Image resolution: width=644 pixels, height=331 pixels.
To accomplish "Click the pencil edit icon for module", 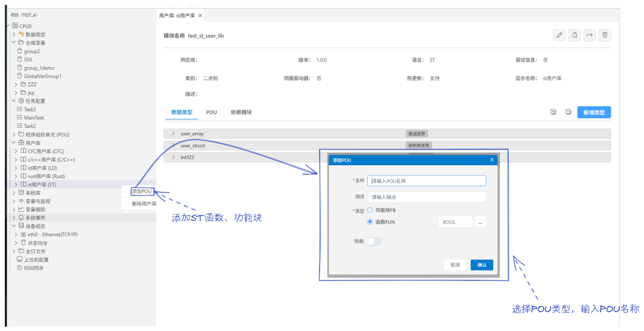I will click(x=559, y=35).
